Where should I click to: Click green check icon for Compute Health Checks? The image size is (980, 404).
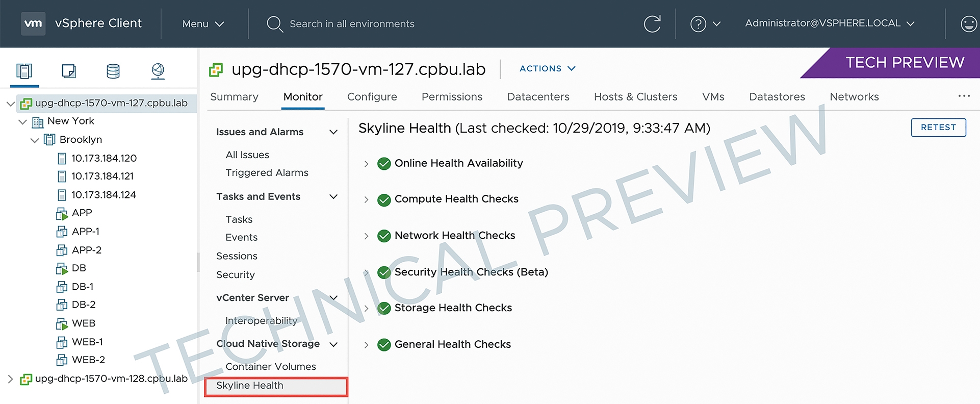click(384, 200)
